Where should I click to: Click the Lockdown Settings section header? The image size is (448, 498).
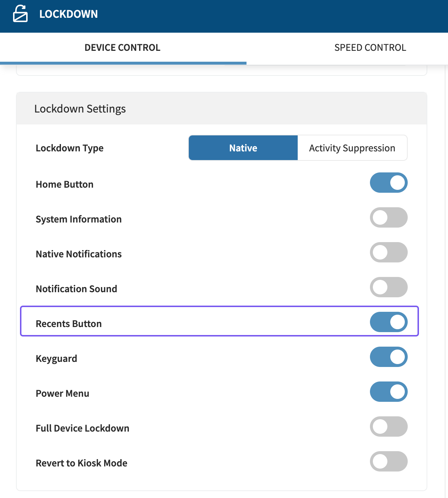80,109
